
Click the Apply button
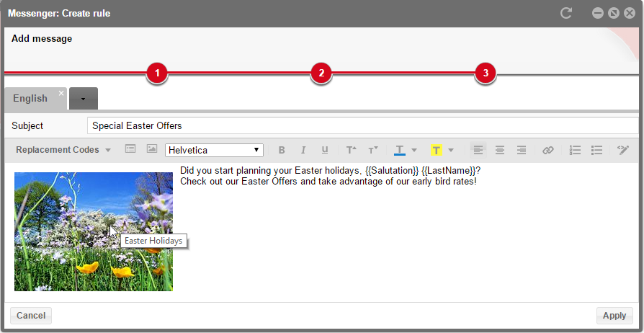614,315
